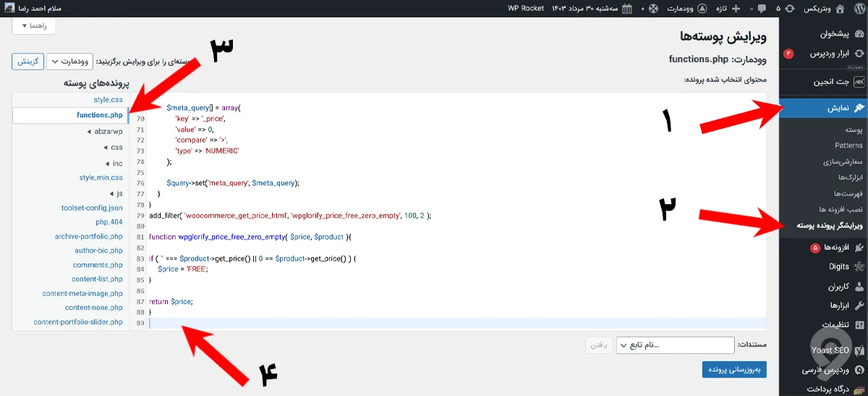Viewport: 868px width, 396px height.
Task: Click the calendar icon in admin bar
Action: point(626,9)
